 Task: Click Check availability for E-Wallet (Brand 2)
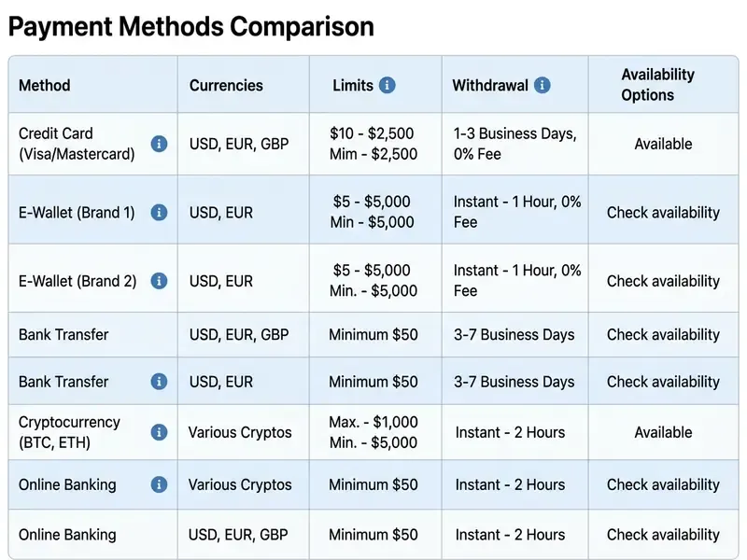point(663,281)
